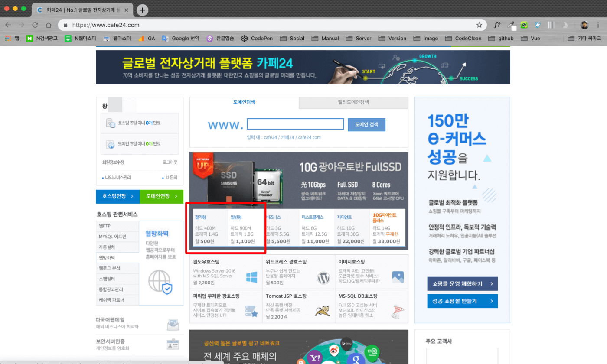Screen dimensions: 607x364
Task: Click the domain expiry notice icon
Action: [111, 143]
